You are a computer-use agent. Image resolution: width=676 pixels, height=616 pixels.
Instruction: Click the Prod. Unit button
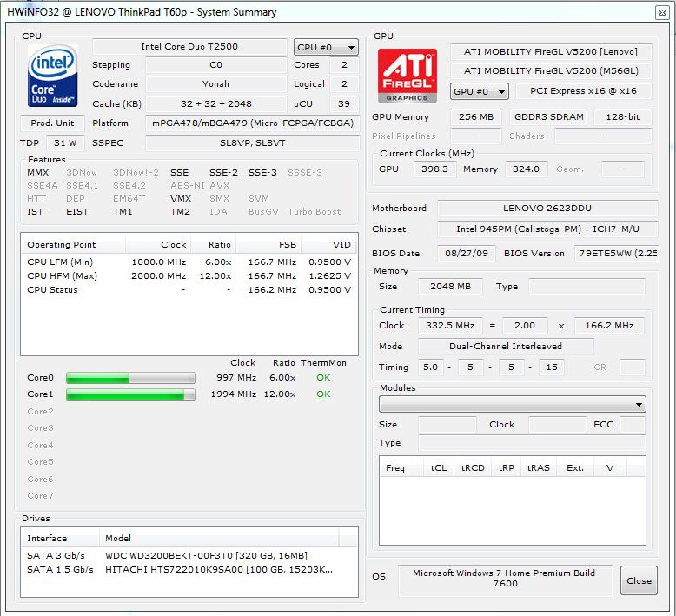52,123
